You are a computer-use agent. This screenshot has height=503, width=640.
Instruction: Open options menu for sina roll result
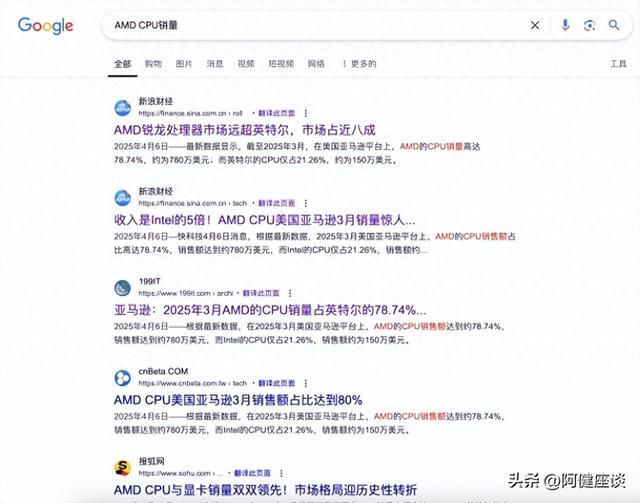coord(306,113)
